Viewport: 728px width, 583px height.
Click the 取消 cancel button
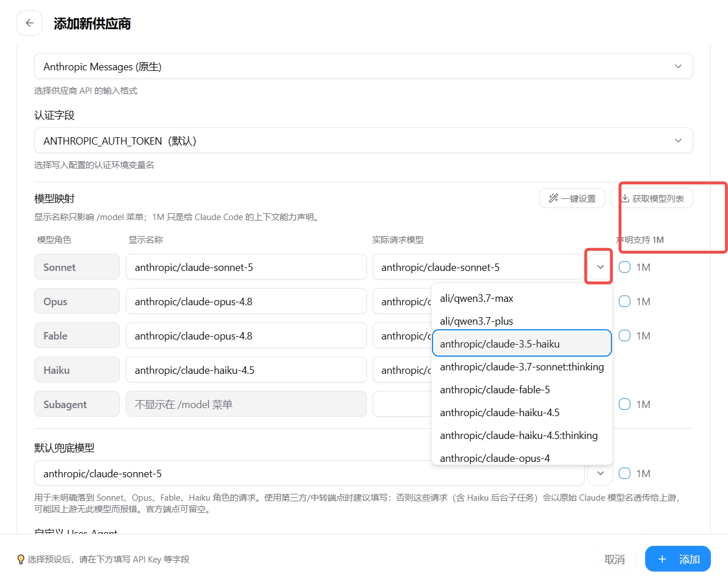pos(614,559)
